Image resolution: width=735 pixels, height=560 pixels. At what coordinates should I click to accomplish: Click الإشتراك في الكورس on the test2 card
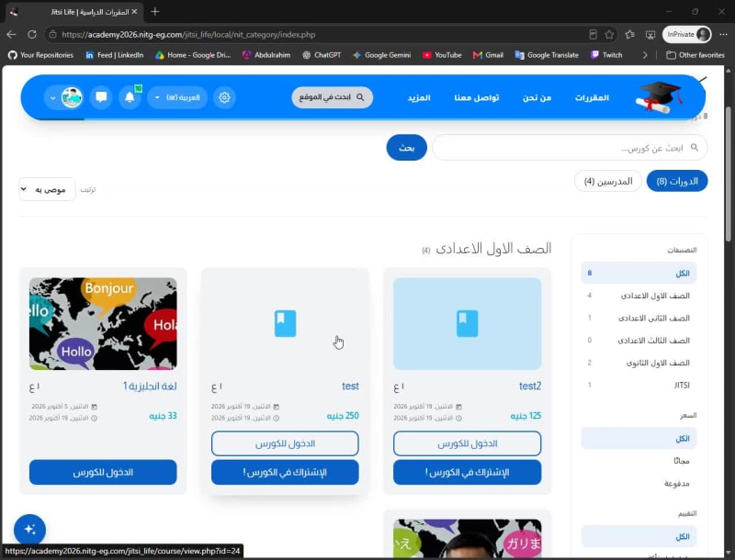467,472
